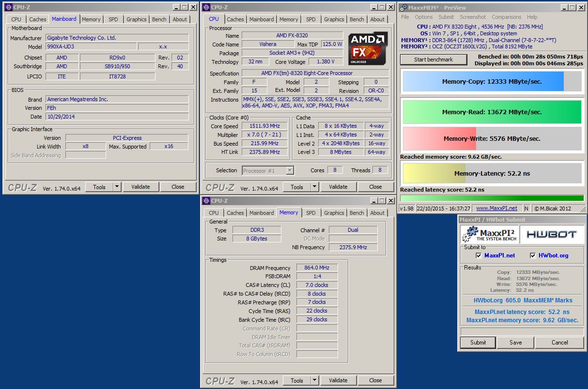Switch to Caches tab in CPU window
The height and width of the screenshot is (389, 588).
(235, 19)
